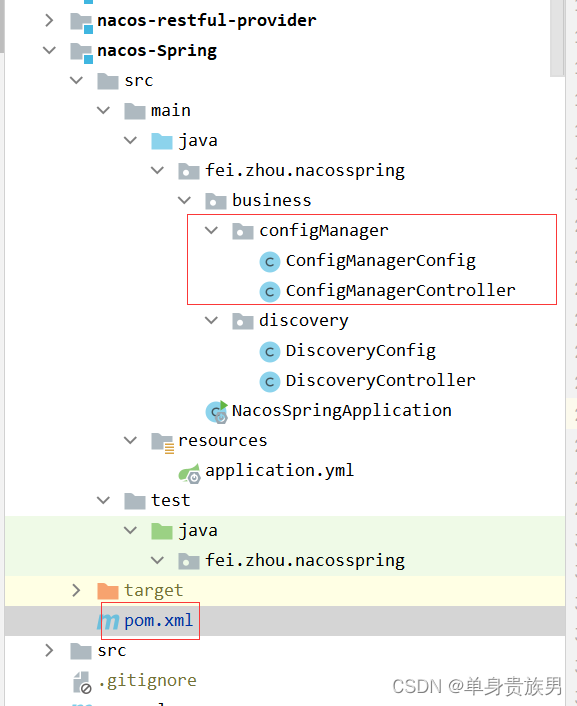Screen dimensions: 577x706
Task: Select the business package name
Action: coord(272,200)
